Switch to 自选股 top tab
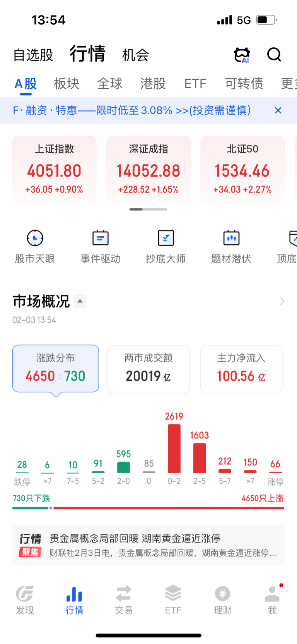The image size is (297, 644). coord(33,55)
